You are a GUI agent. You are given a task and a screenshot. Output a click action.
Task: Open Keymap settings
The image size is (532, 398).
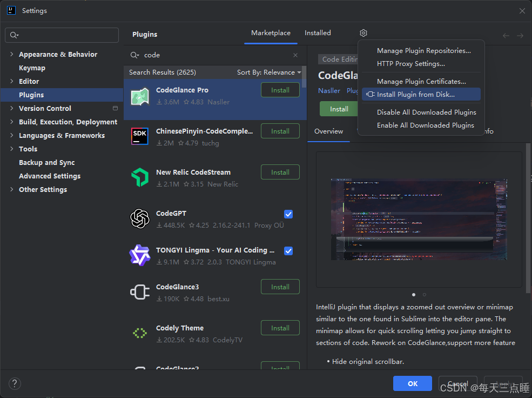pyautogui.click(x=32, y=68)
